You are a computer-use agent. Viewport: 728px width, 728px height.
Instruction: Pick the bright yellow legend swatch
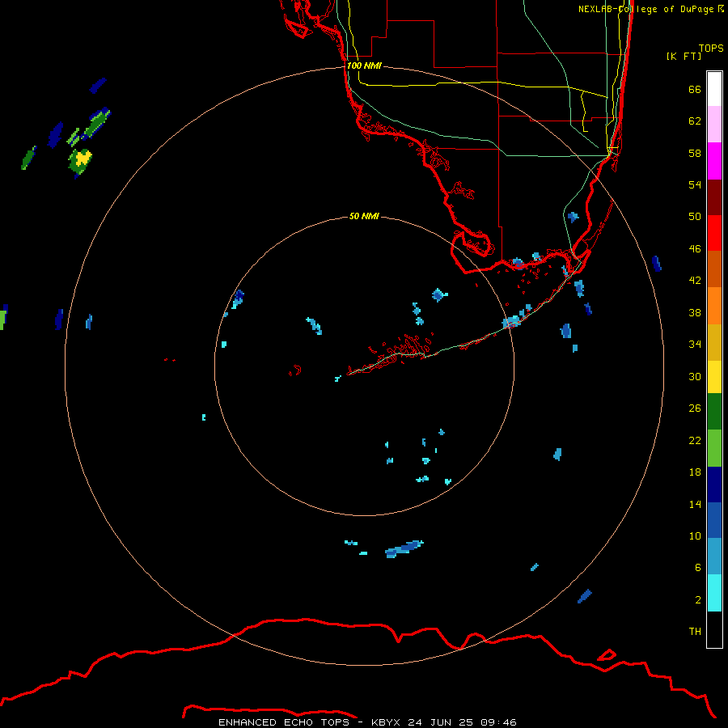point(714,377)
